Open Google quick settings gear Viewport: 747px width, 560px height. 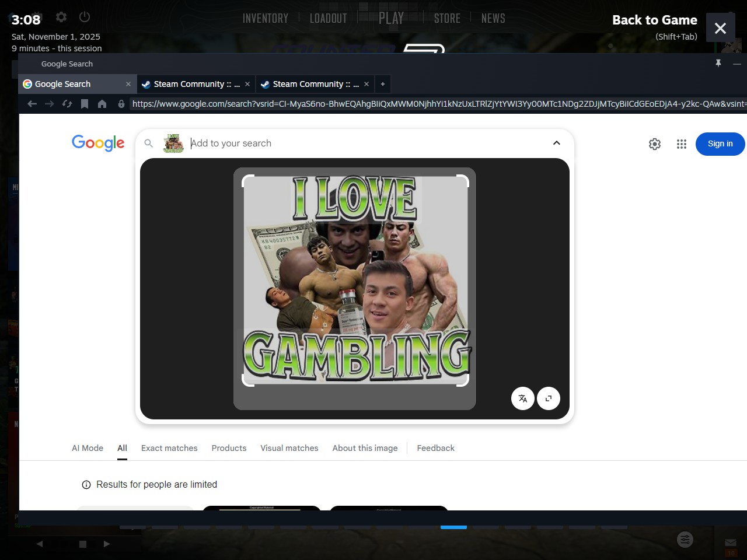pos(655,144)
